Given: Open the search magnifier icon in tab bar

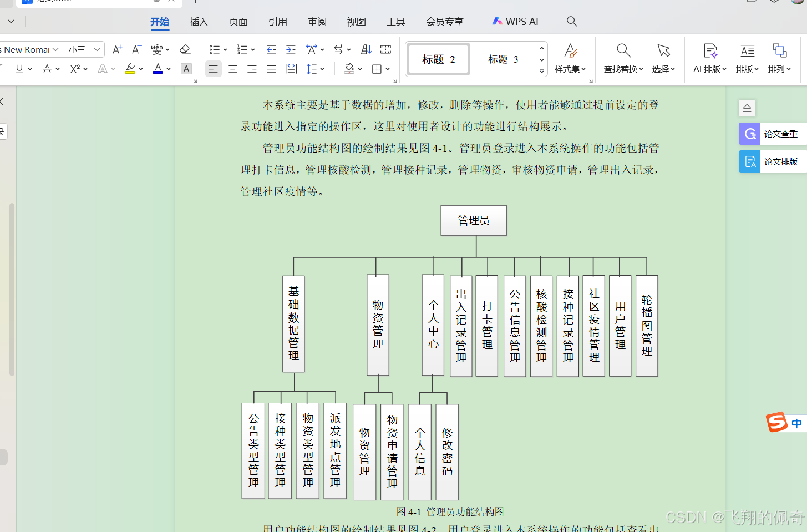Looking at the screenshot, I should (x=572, y=22).
